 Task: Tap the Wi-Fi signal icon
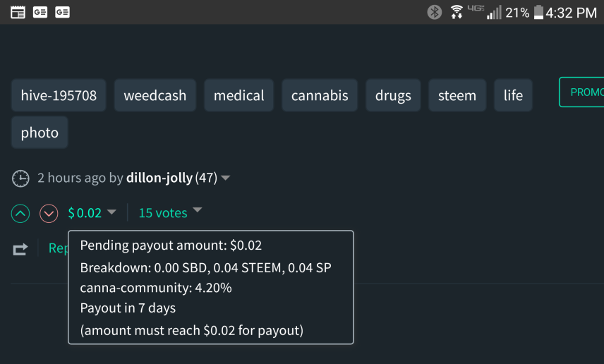tap(457, 12)
